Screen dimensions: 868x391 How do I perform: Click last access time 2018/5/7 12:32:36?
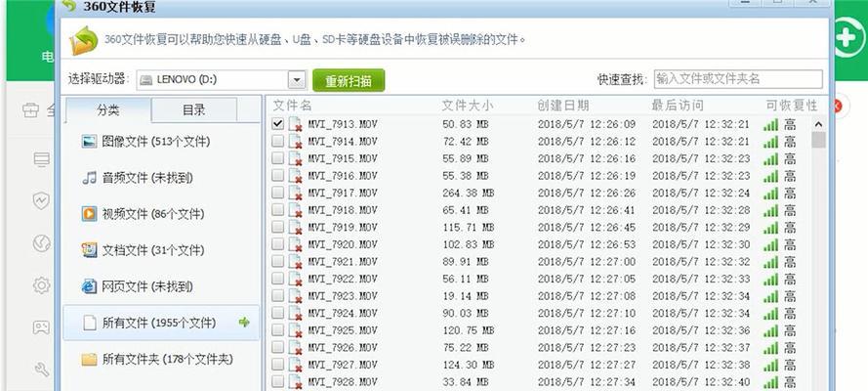click(701, 330)
